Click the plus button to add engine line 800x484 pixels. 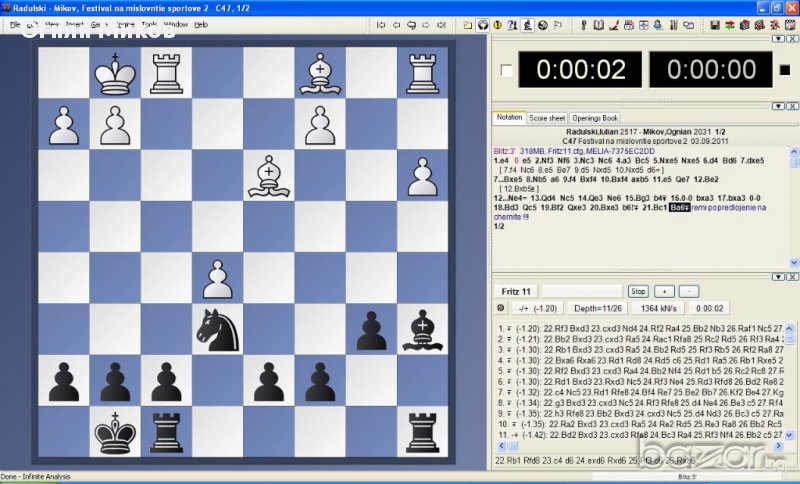663,290
